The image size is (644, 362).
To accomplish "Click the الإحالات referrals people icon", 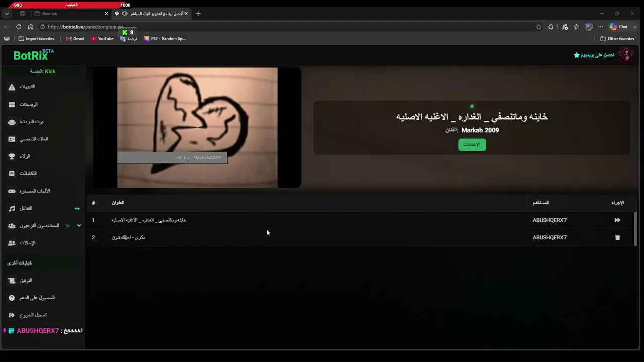I will click(12, 243).
